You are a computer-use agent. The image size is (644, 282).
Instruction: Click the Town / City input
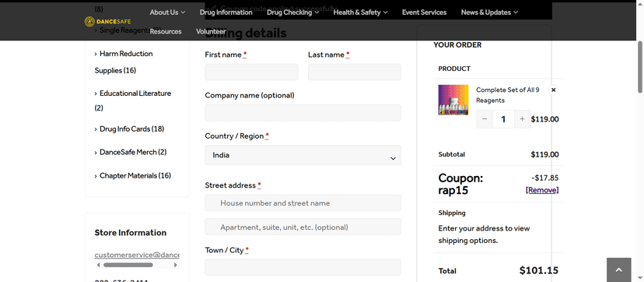point(303,266)
